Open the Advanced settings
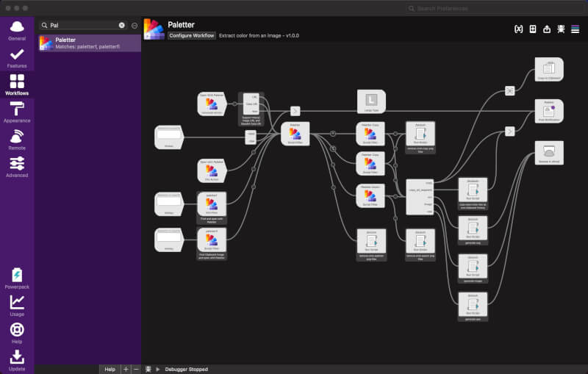The width and height of the screenshot is (588, 374). pos(17,167)
